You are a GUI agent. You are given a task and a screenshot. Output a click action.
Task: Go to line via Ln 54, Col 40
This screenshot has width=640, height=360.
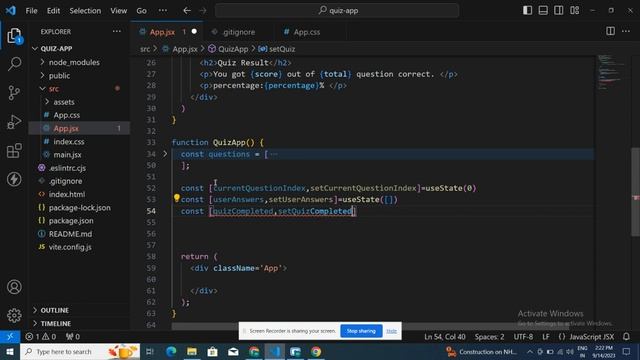(444, 337)
